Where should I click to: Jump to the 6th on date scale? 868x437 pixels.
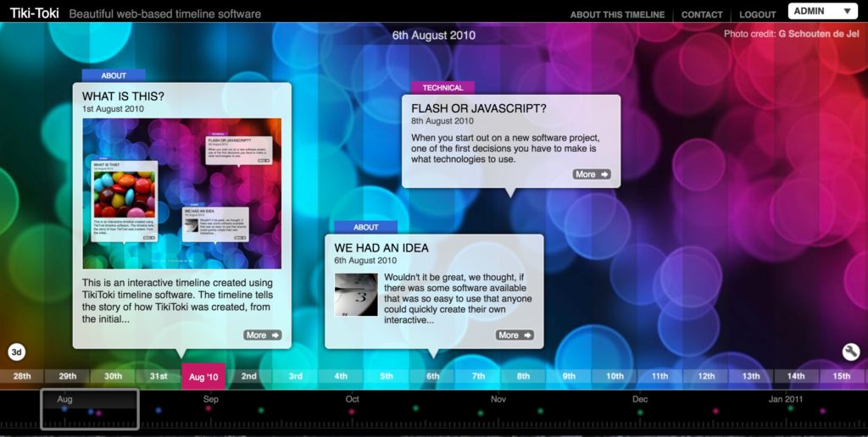(x=432, y=376)
